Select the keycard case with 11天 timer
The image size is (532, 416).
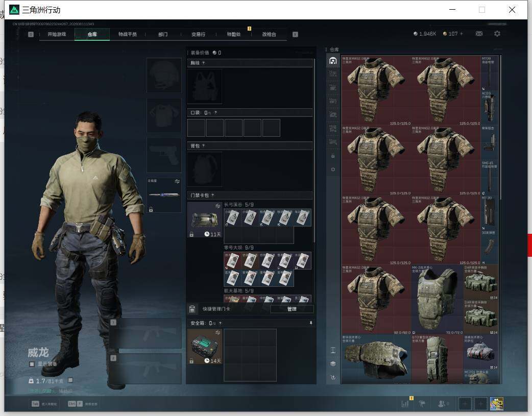click(205, 220)
